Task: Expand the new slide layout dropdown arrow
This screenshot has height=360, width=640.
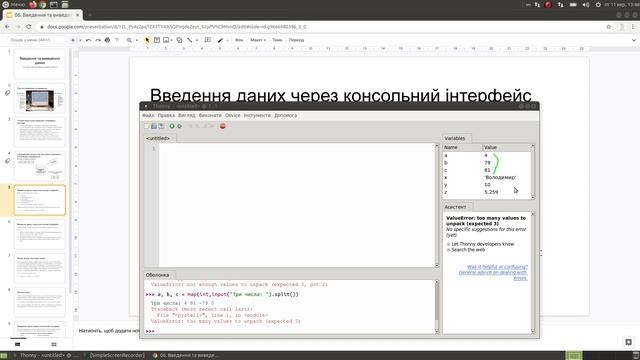Action: (80, 40)
